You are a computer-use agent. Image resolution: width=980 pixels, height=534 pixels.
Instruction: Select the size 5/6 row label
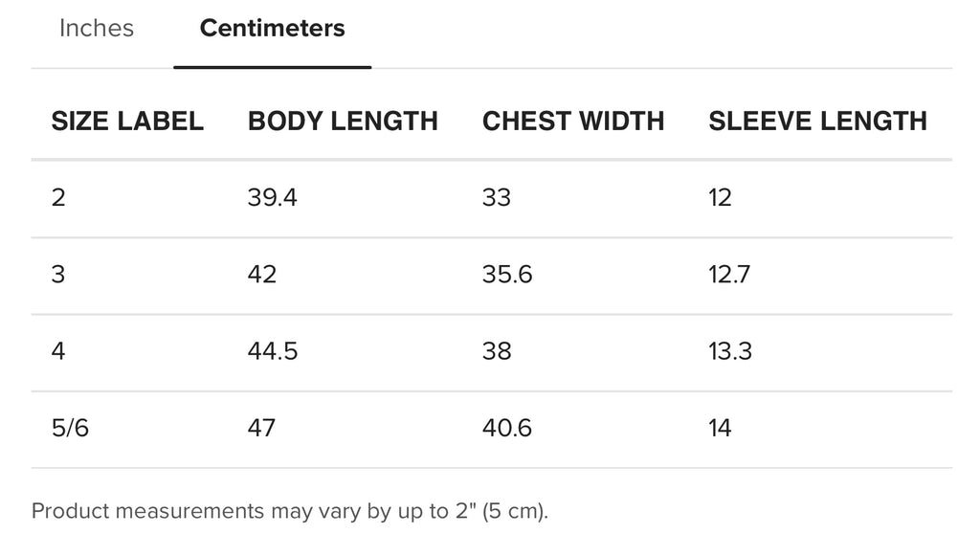click(x=70, y=428)
